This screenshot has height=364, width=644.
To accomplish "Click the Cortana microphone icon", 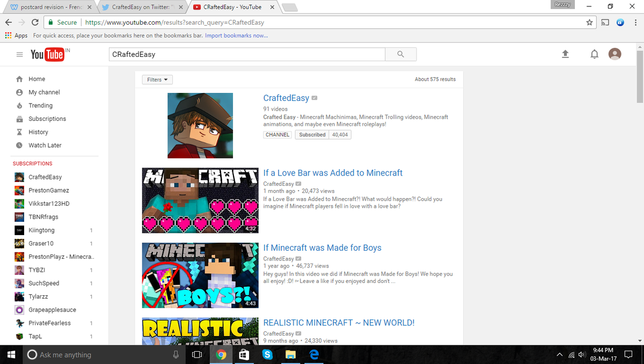I will (175, 354).
